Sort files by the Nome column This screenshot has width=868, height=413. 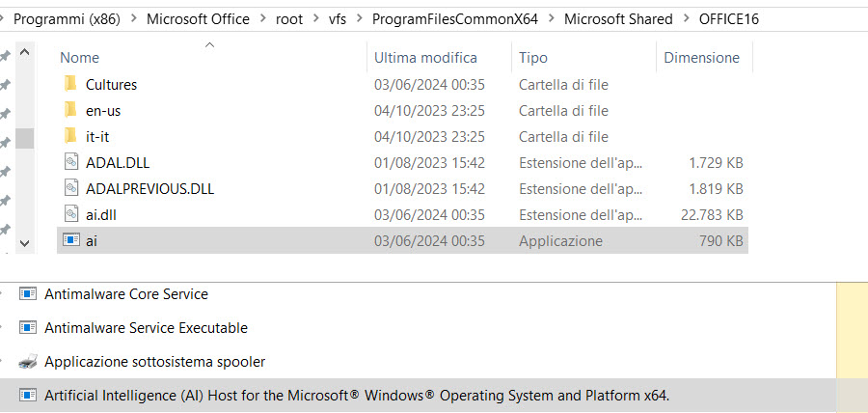pos(79,58)
